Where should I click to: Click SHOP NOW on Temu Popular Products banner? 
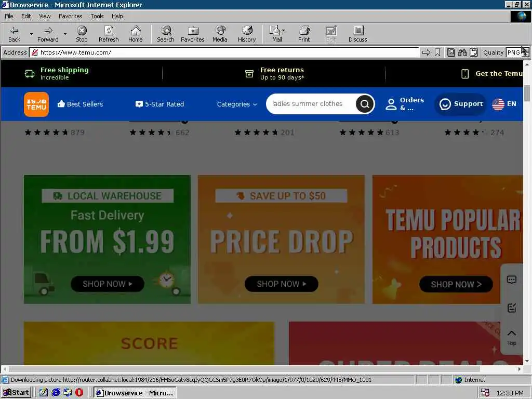tap(456, 284)
